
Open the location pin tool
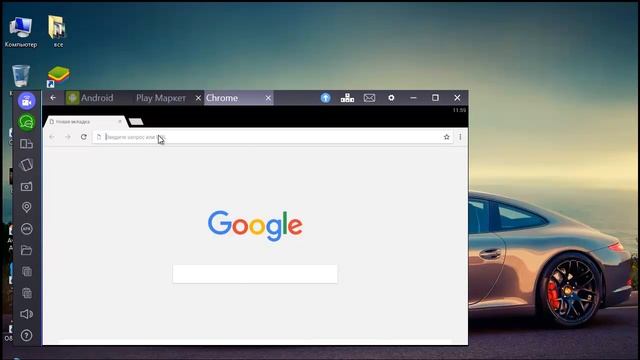click(x=27, y=207)
